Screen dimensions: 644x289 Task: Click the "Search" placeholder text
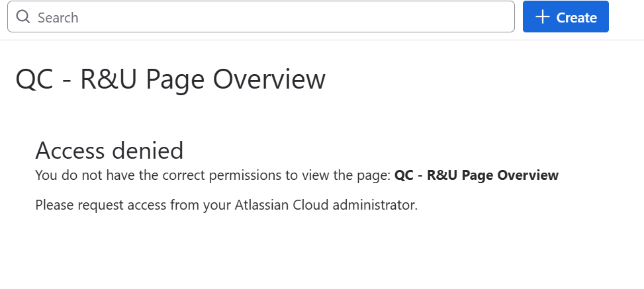[58, 17]
